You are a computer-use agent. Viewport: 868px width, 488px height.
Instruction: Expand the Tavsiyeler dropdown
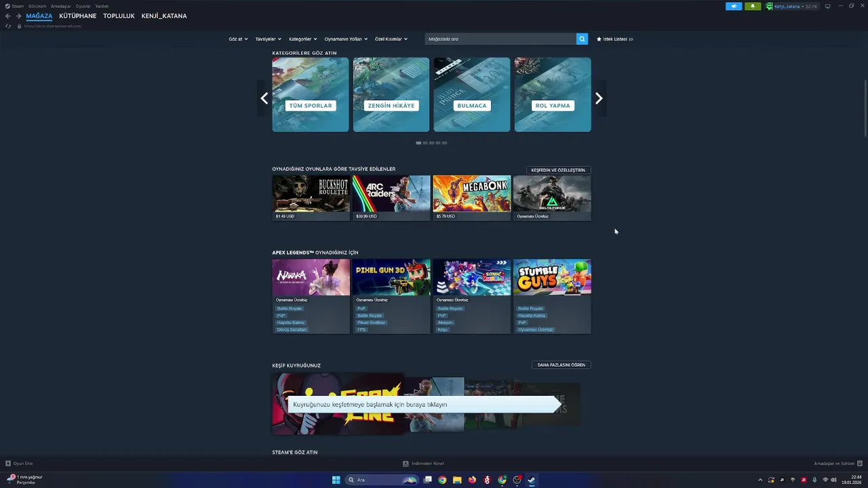[268, 39]
